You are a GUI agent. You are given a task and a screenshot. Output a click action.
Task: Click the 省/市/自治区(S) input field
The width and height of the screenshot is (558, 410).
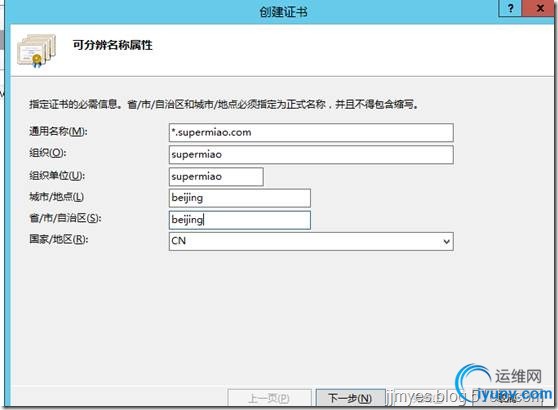tap(239, 220)
